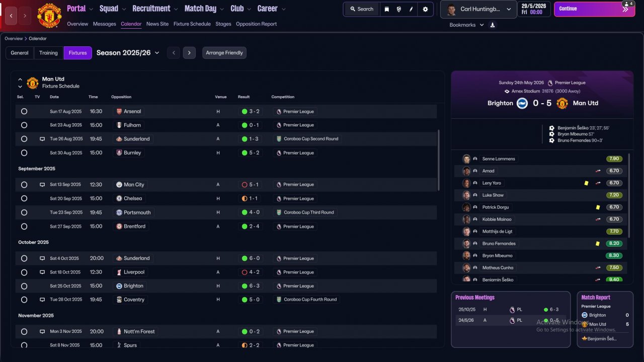Go to previous season arrow

point(173,53)
